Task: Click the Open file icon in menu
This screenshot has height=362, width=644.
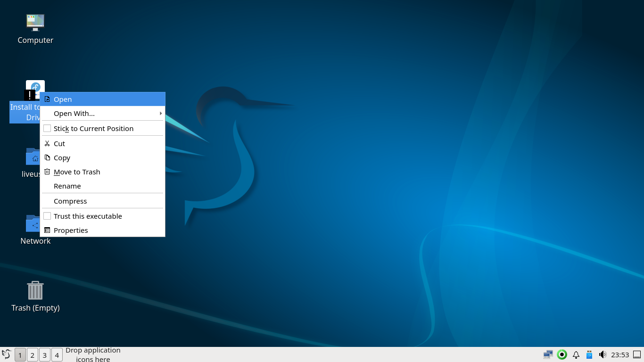Action: click(47, 99)
